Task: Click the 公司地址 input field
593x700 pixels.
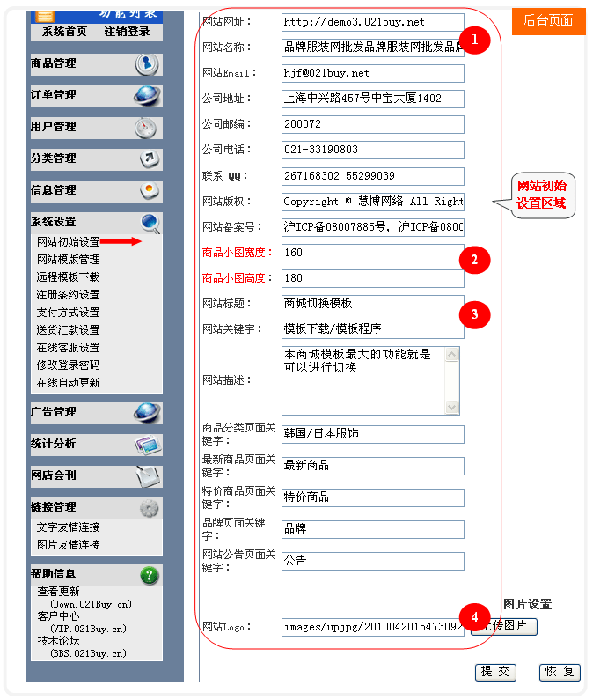Action: [373, 99]
